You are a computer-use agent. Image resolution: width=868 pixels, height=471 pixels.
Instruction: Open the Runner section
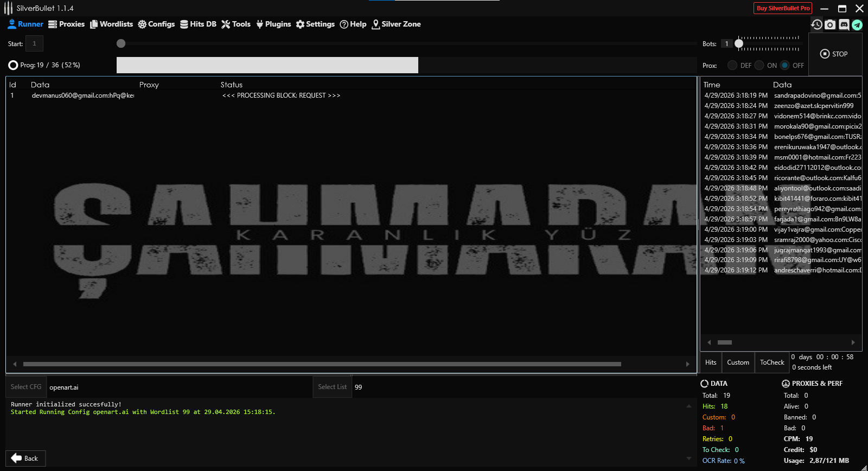coord(25,24)
